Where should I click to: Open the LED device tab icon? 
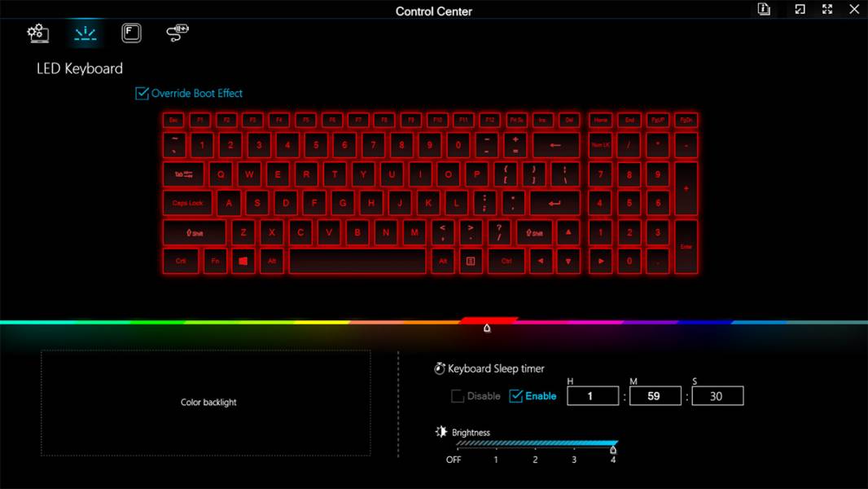178,33
